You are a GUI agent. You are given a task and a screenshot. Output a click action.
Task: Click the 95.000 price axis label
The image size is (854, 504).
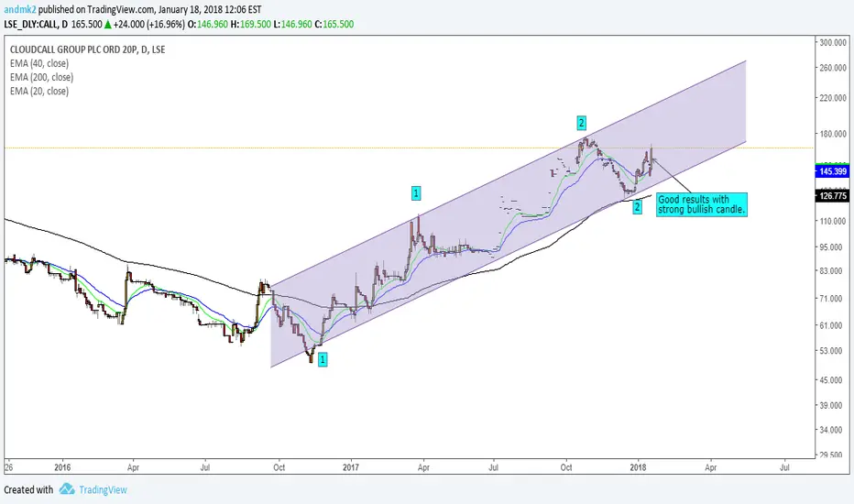(832, 247)
